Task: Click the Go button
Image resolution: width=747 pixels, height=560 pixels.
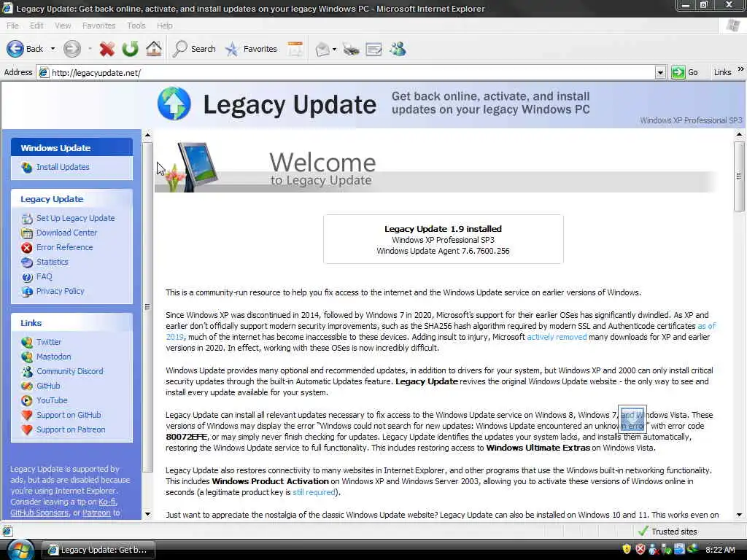Action: pyautogui.click(x=684, y=72)
